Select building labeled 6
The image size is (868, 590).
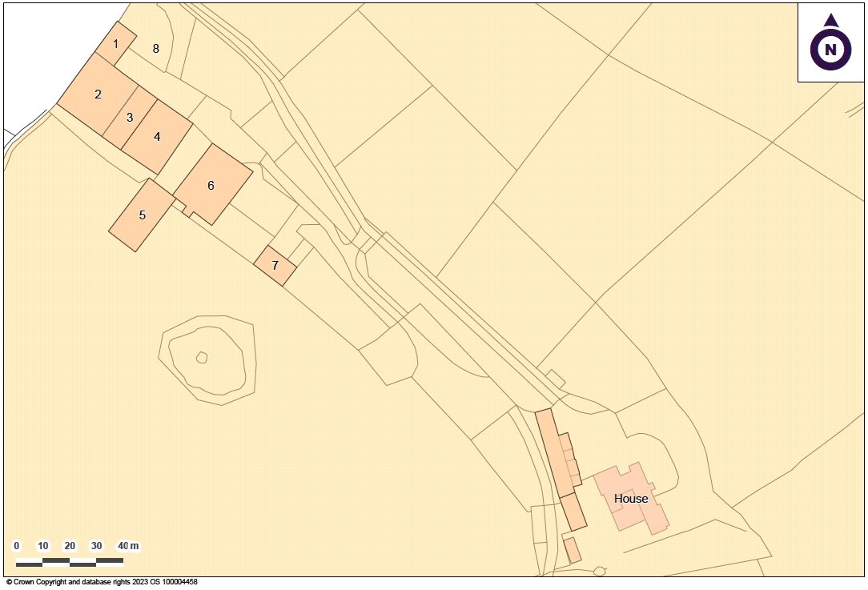click(x=211, y=187)
